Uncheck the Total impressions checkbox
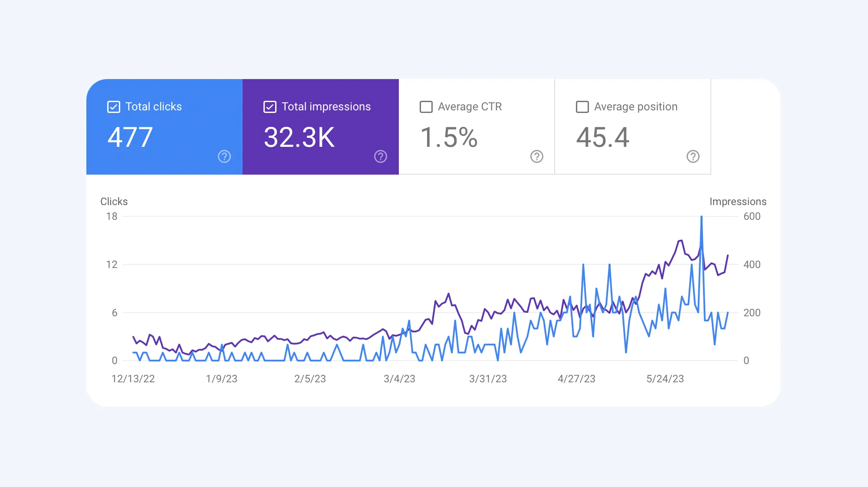Viewport: 868px width, 487px height. click(x=270, y=107)
